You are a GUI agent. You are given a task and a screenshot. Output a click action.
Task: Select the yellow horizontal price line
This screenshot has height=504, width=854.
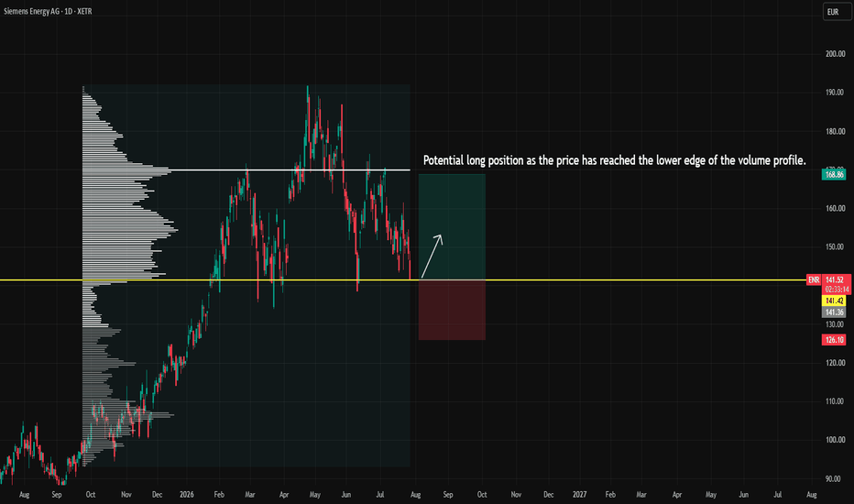pyautogui.click(x=403, y=280)
